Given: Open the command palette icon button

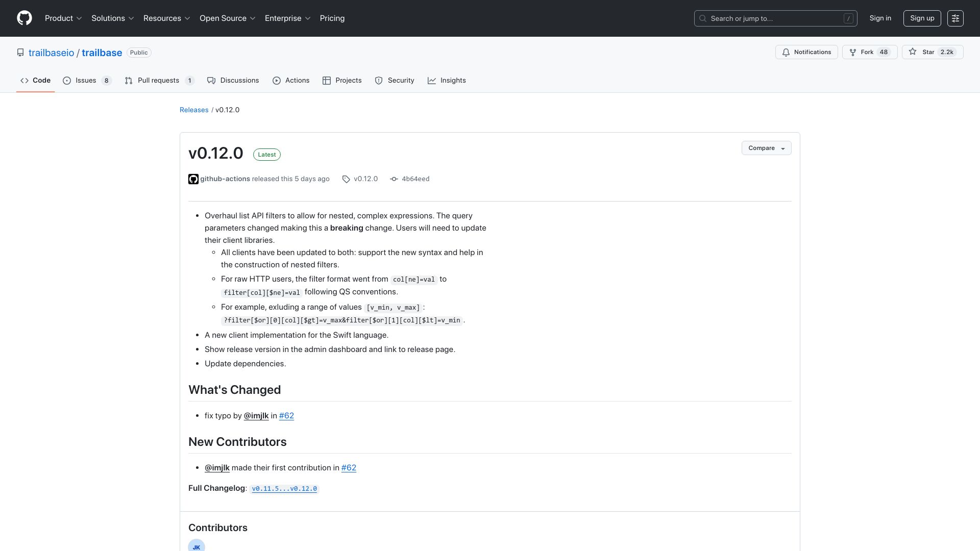Looking at the screenshot, I should [x=955, y=18].
